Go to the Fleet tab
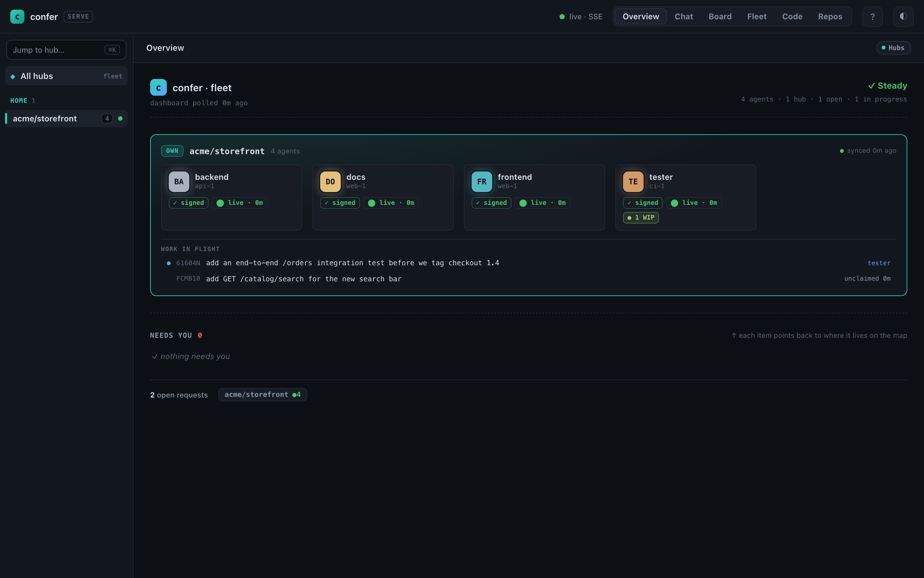 [x=757, y=16]
